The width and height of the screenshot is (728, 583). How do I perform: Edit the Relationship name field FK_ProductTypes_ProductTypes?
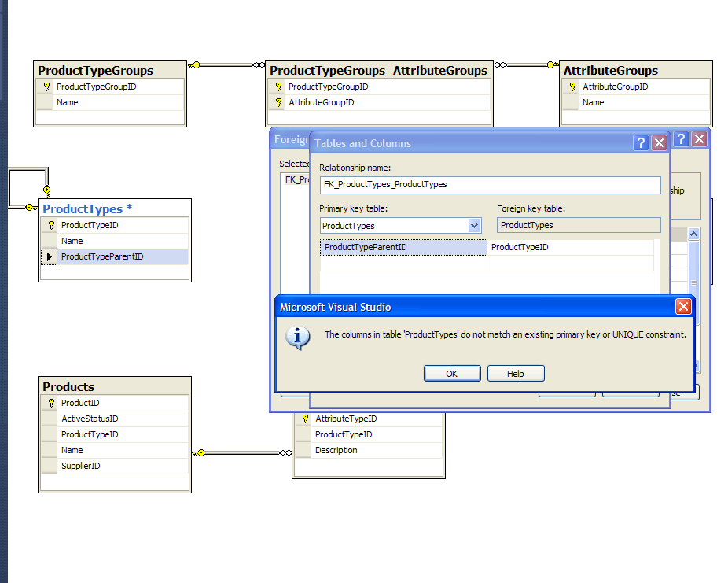489,185
